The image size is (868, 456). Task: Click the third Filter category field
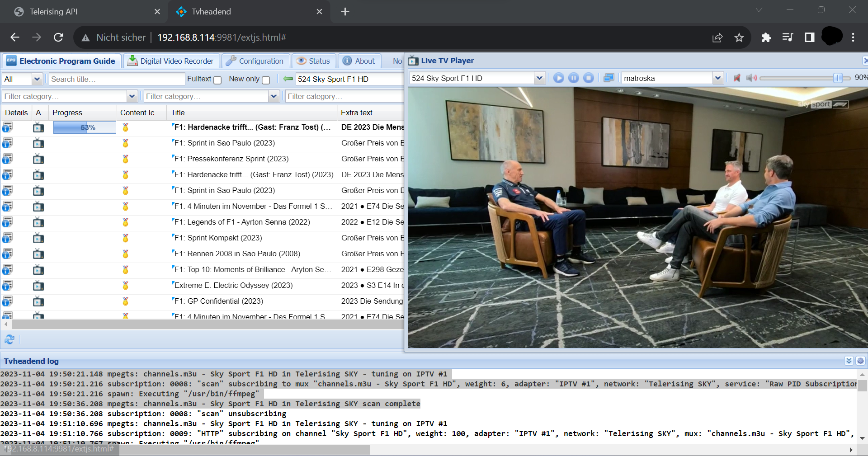point(344,96)
